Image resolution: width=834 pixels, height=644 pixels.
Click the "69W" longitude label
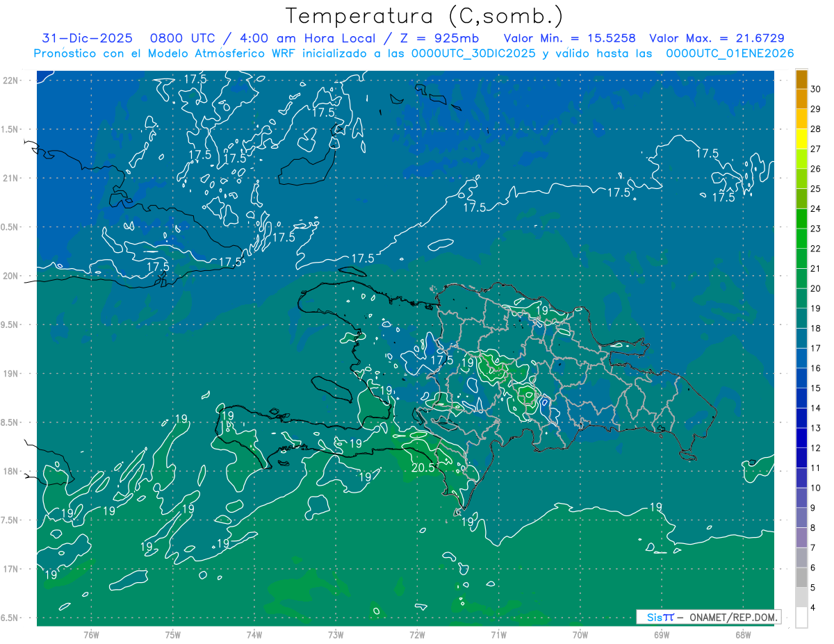coord(661,635)
